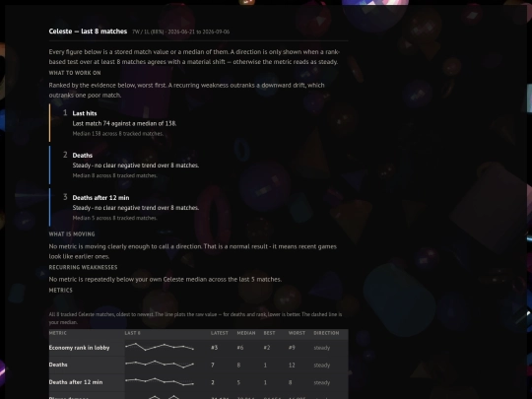The height and width of the screenshot is (399, 532).
Task: Click the 'Celeste — last 8 matches' heading
Action: pos(88,32)
